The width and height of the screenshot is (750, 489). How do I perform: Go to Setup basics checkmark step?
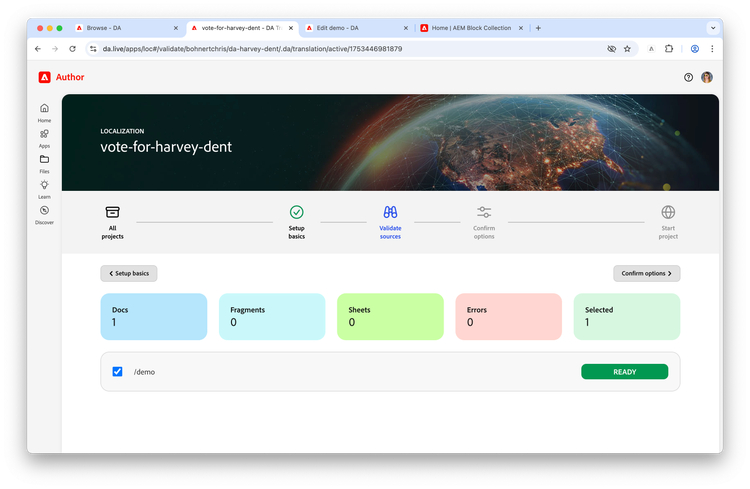coord(297,212)
